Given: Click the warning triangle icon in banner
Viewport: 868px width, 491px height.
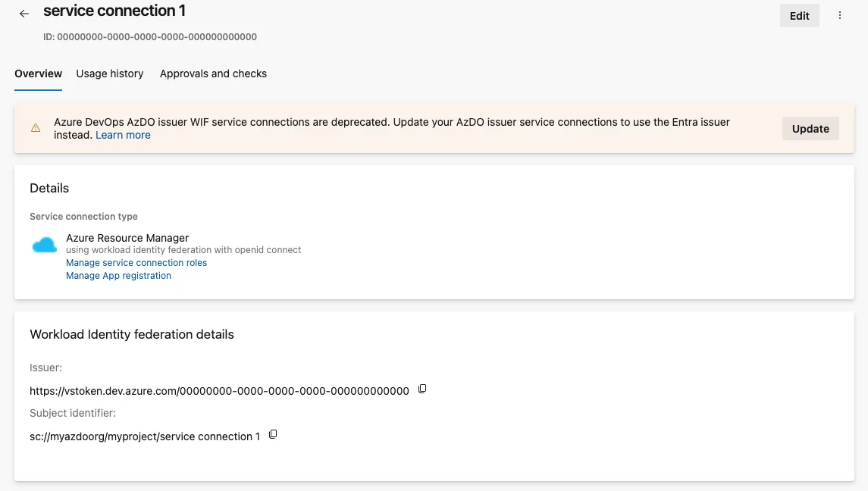Looking at the screenshot, I should tap(36, 128).
